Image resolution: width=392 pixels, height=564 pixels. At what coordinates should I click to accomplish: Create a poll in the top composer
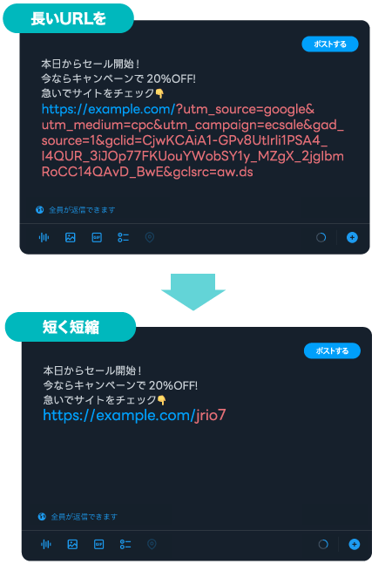point(123,237)
